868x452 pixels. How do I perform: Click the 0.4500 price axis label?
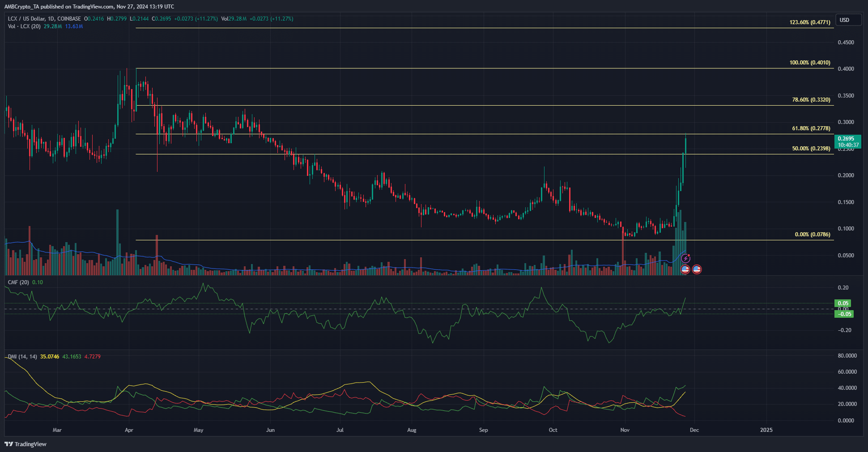pos(846,43)
